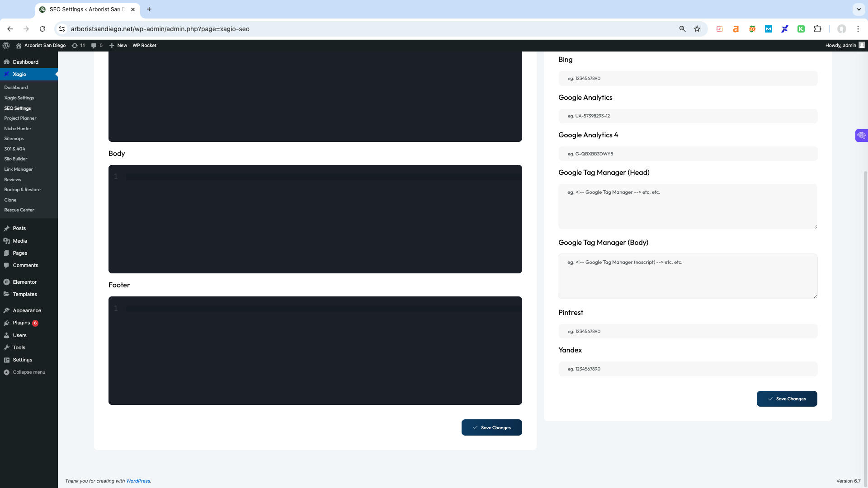Image resolution: width=868 pixels, height=488 pixels.
Task: Open the purple chat widget on the right edge
Action: pos(862,136)
